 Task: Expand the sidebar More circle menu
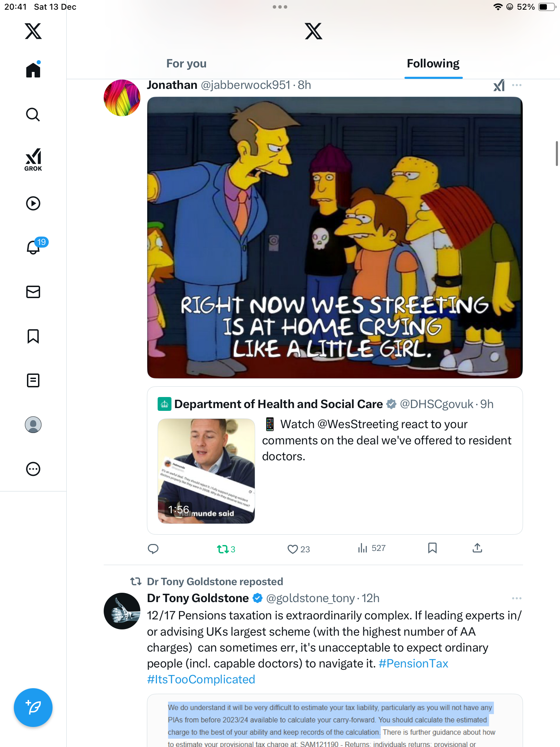(x=33, y=469)
